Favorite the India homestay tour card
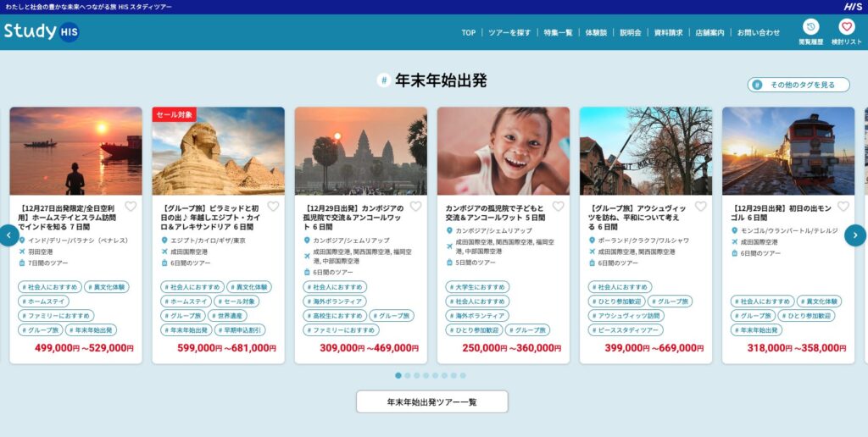 pyautogui.click(x=130, y=207)
